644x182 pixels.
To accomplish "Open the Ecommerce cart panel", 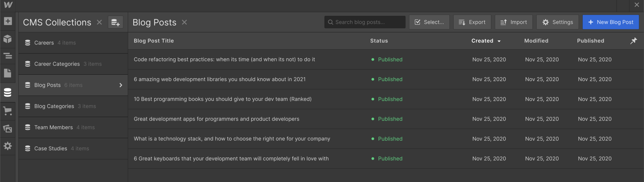I will click(8, 111).
